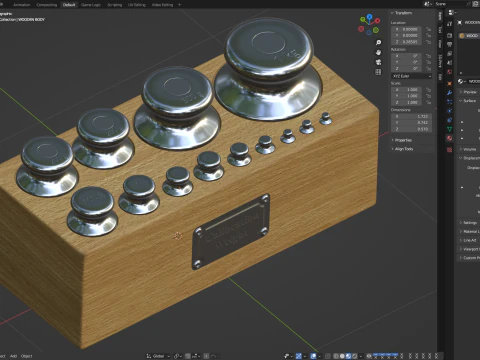
Task: Open the World properties tab
Action: [450, 72]
